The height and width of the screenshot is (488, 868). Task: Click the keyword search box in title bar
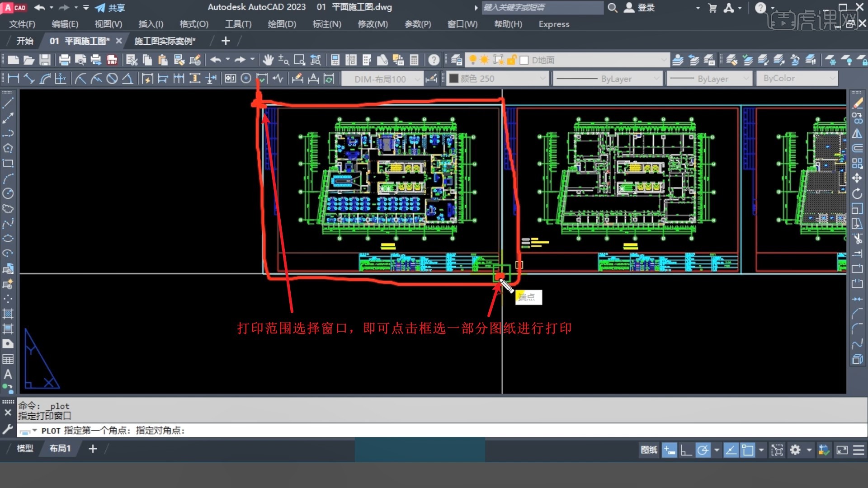pos(542,8)
